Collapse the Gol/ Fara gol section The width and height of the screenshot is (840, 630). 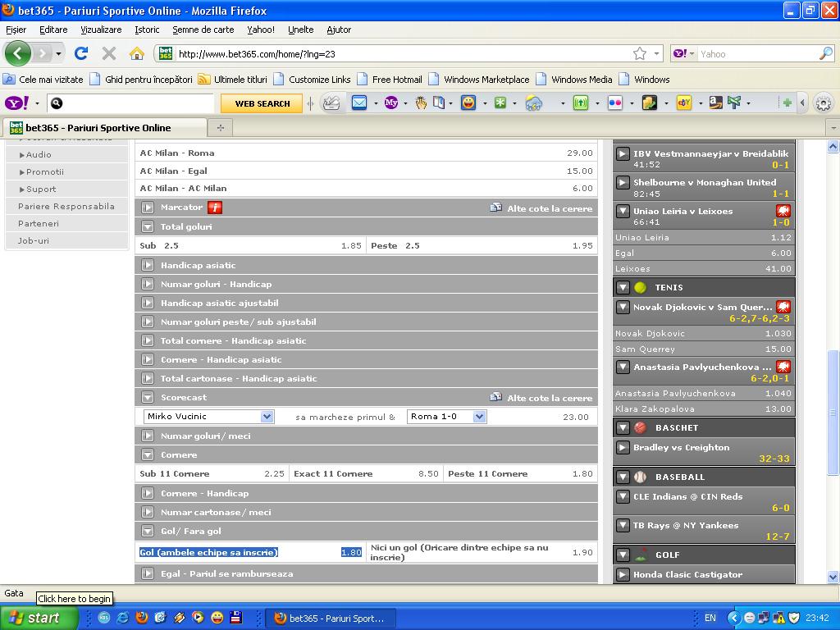pos(148,531)
